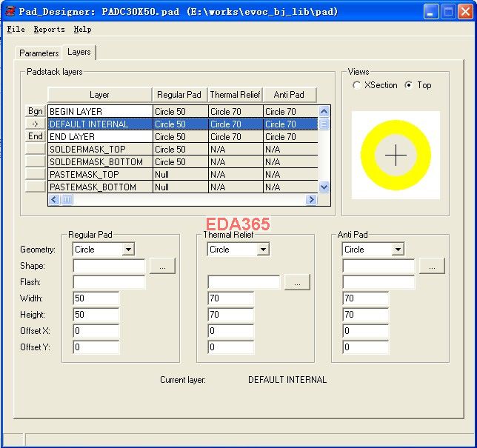Open the Help menu

point(82,29)
